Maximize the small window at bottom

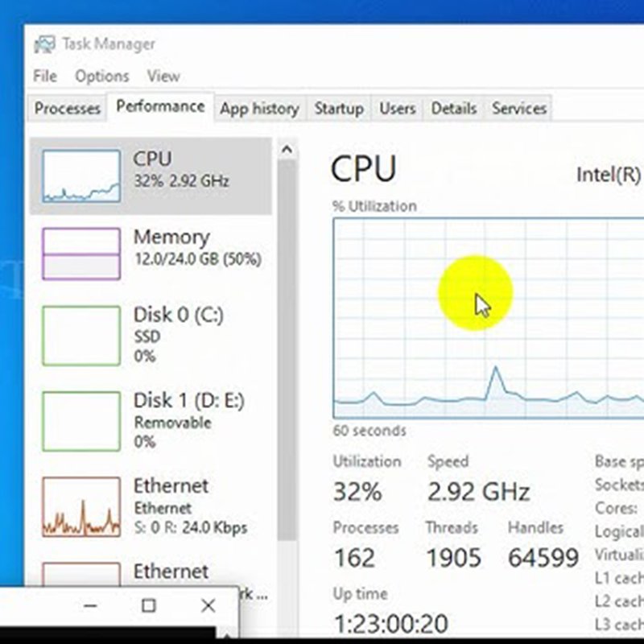click(x=149, y=605)
